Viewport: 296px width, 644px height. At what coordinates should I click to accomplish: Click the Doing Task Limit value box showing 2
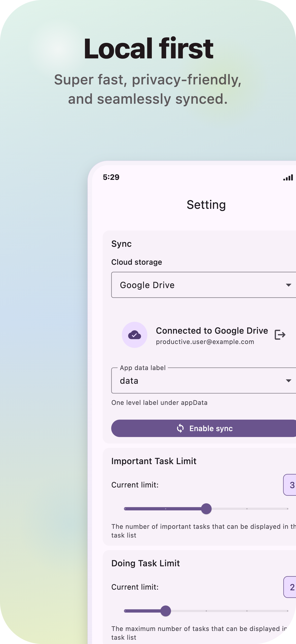click(290, 587)
